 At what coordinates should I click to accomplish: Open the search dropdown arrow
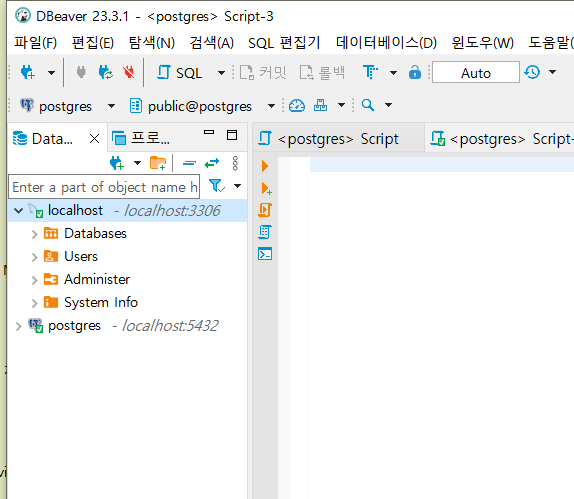pos(388,105)
